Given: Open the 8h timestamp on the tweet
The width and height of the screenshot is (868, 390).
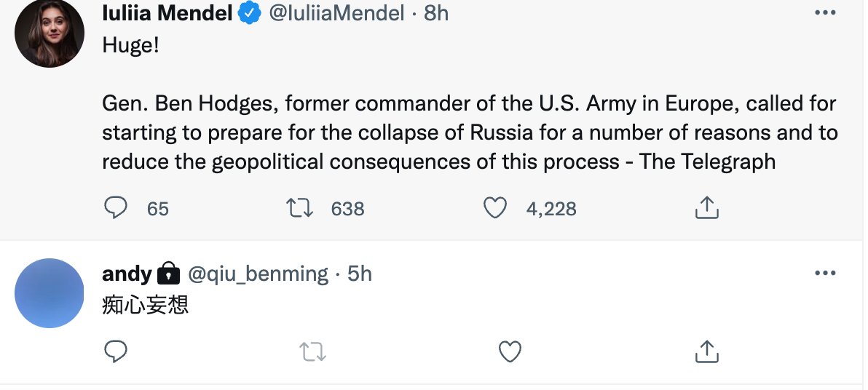Looking at the screenshot, I should point(436,13).
